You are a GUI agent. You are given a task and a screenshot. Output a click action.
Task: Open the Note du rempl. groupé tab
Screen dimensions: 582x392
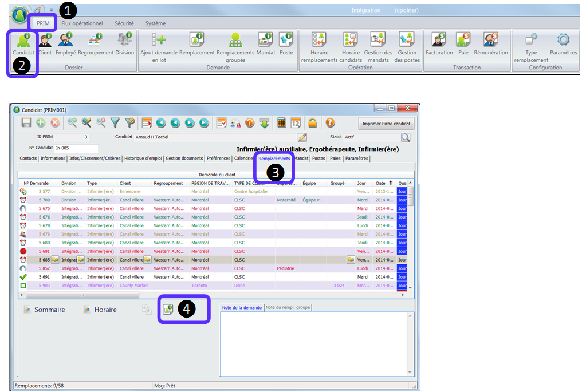click(x=288, y=308)
